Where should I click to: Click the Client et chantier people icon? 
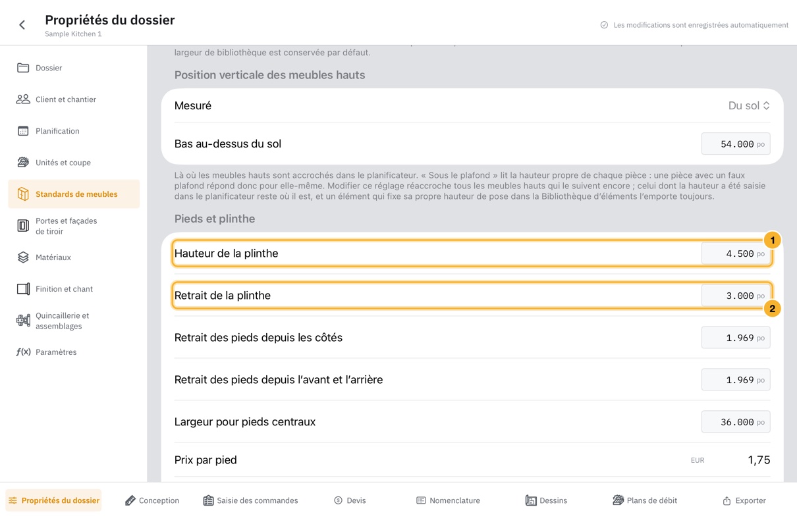point(23,99)
